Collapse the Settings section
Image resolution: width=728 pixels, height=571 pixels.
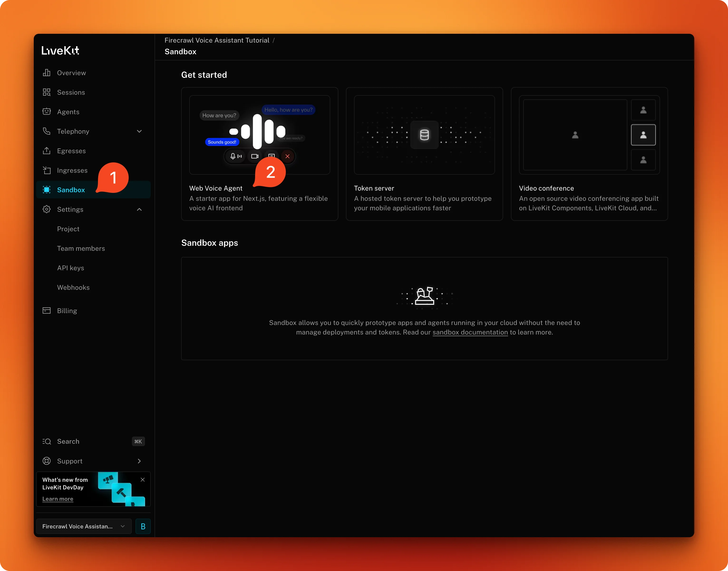click(x=139, y=209)
